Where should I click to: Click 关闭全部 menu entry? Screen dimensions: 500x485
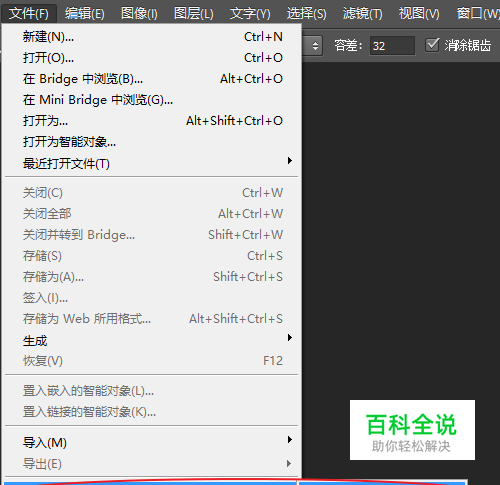152,214
